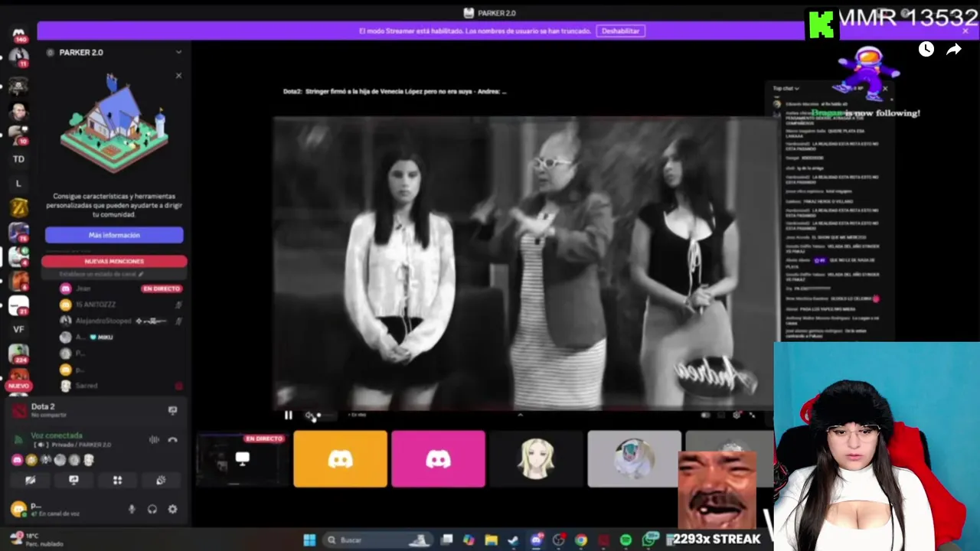Select the pink Discord avatar tile
Image resolution: width=980 pixels, height=551 pixels.
438,458
